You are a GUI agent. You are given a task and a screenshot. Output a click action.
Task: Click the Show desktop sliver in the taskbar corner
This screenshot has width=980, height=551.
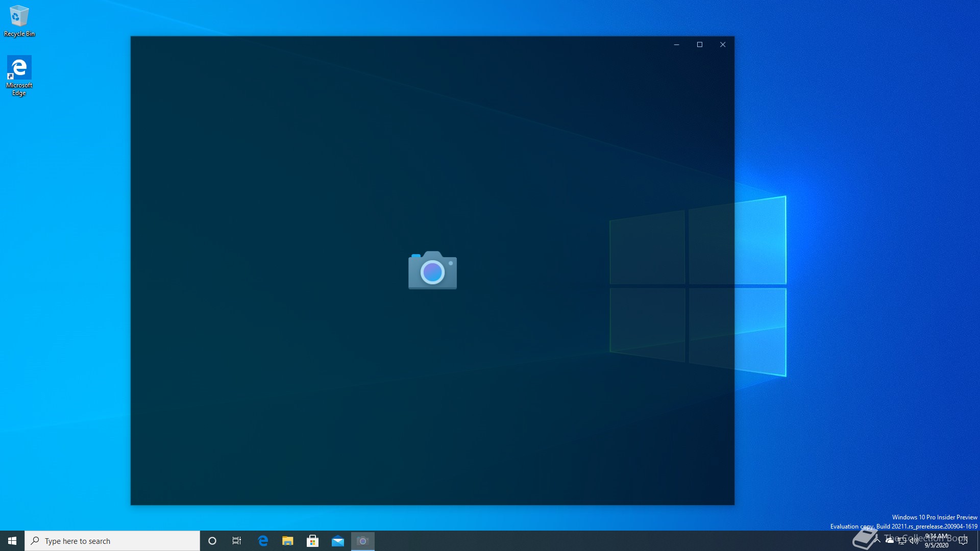[978, 541]
